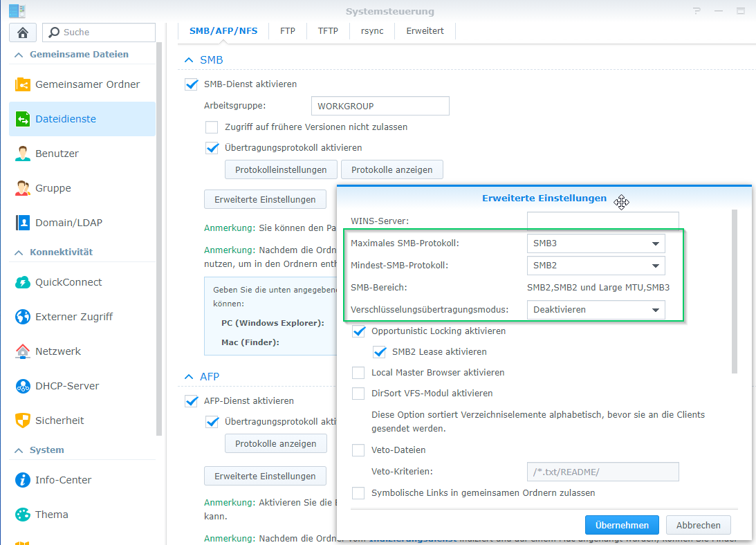
Task: Click the help question mark in title bar
Action: coord(697,10)
